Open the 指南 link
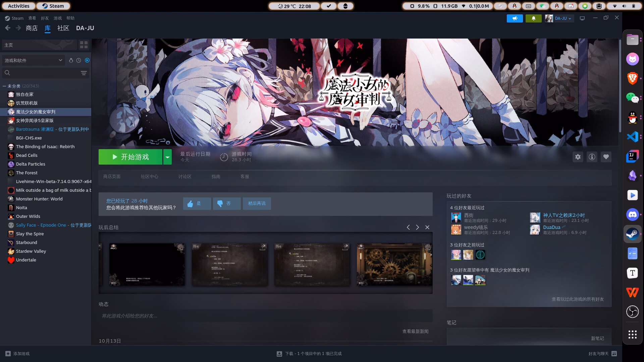The image size is (644, 362). click(216, 177)
